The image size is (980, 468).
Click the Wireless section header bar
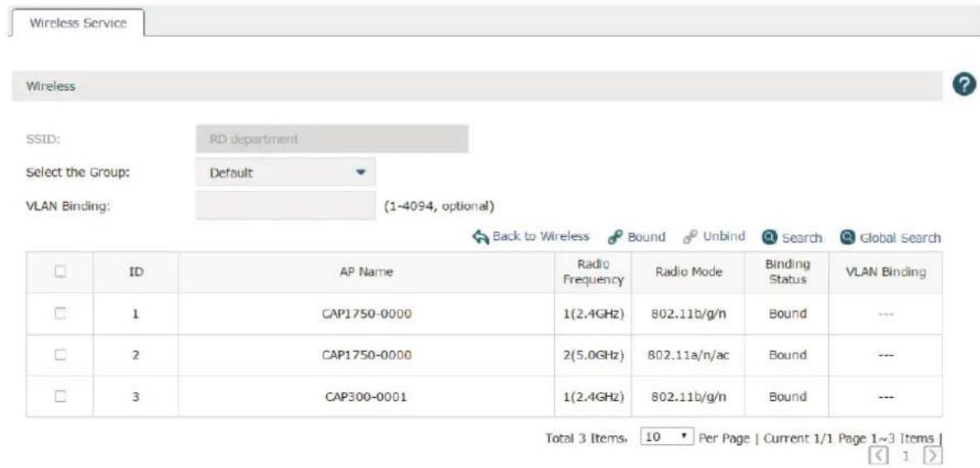(x=477, y=86)
